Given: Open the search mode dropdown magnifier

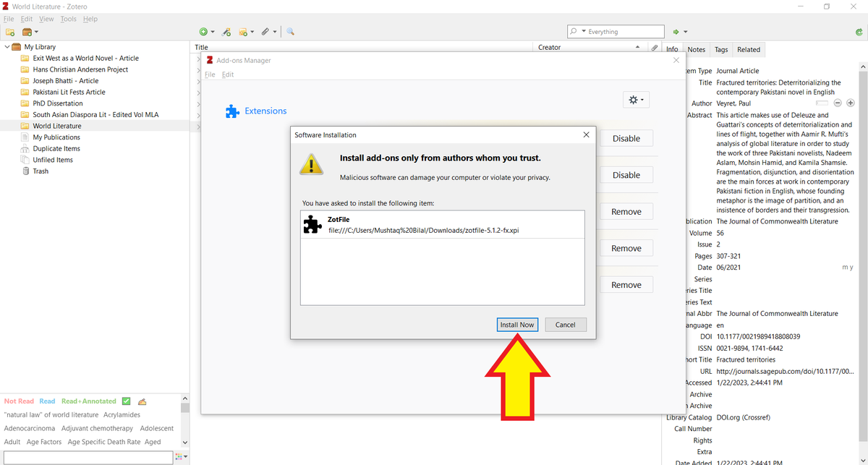Looking at the screenshot, I should (576, 32).
